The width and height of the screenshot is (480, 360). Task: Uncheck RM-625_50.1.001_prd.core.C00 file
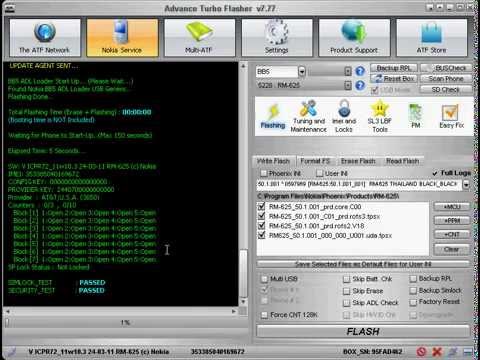pyautogui.click(x=262, y=207)
